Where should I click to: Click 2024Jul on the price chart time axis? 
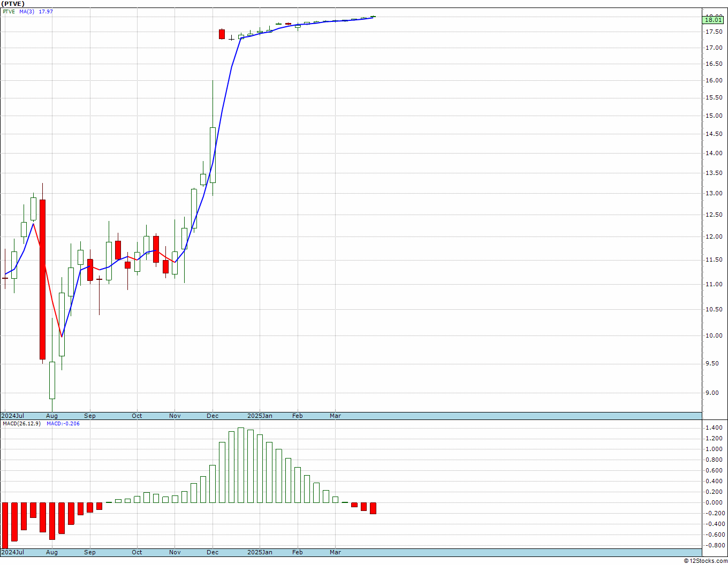pyautogui.click(x=12, y=416)
